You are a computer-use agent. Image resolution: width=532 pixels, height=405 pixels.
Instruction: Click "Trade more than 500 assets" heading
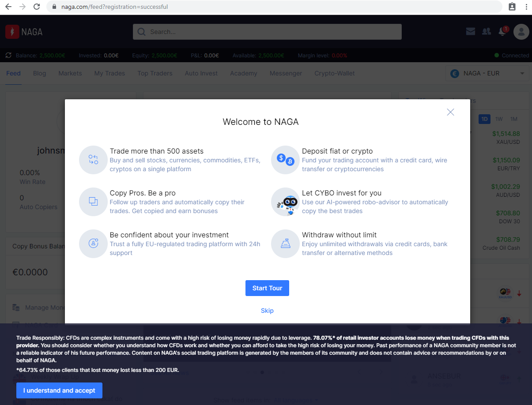(x=157, y=151)
